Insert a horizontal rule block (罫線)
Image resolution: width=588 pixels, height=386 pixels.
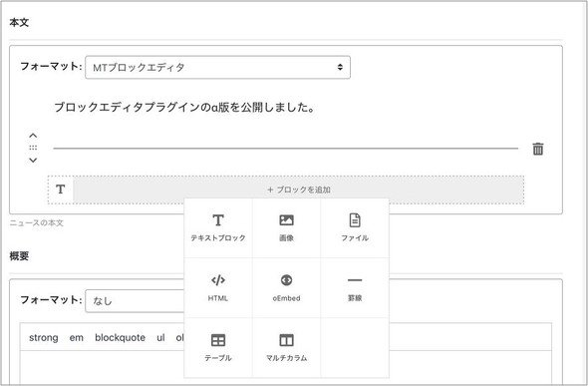355,287
